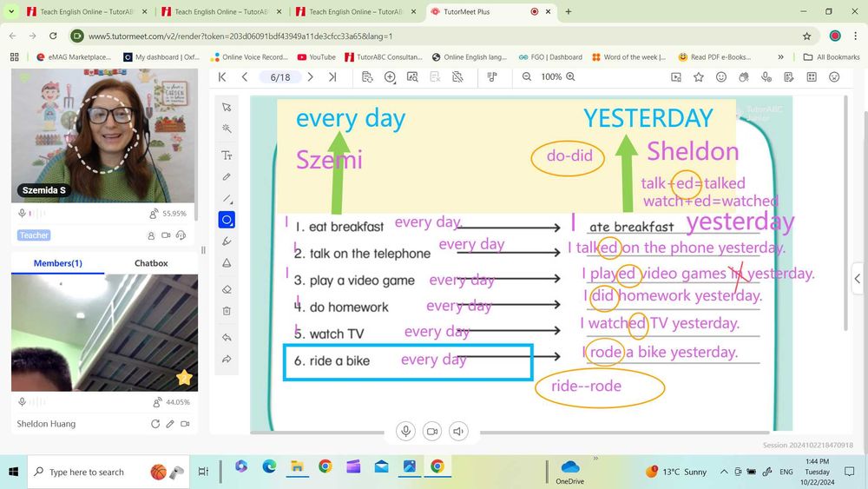Click the Windows search box
The image size is (868, 489).
108,472
